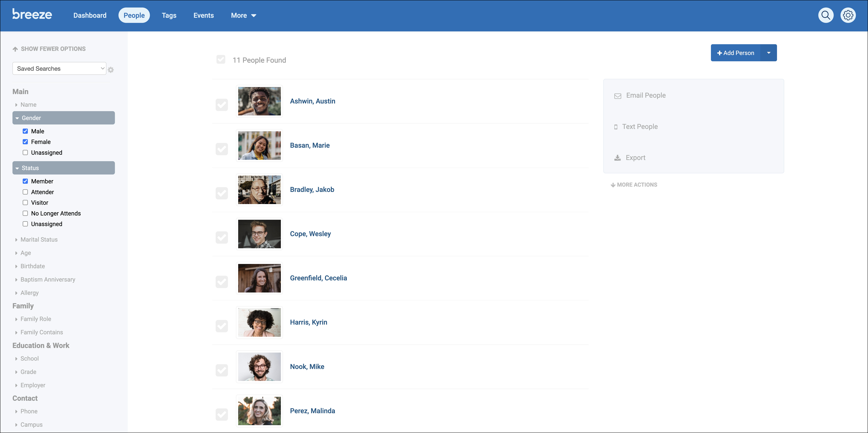Click the breeze logo

point(32,15)
